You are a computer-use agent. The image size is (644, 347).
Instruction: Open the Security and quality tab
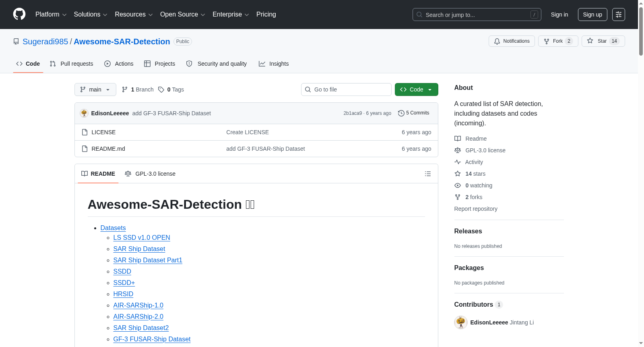217,64
